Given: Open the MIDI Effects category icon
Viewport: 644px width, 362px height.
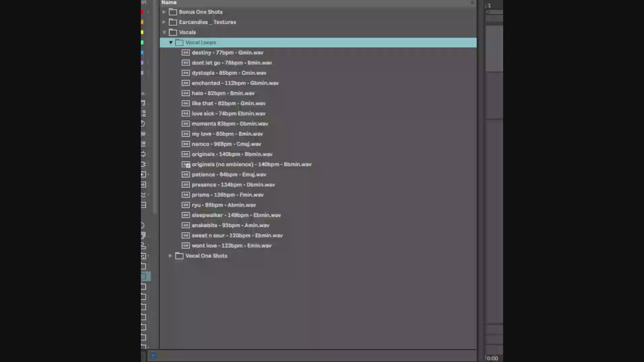Looking at the screenshot, I should click(143, 144).
